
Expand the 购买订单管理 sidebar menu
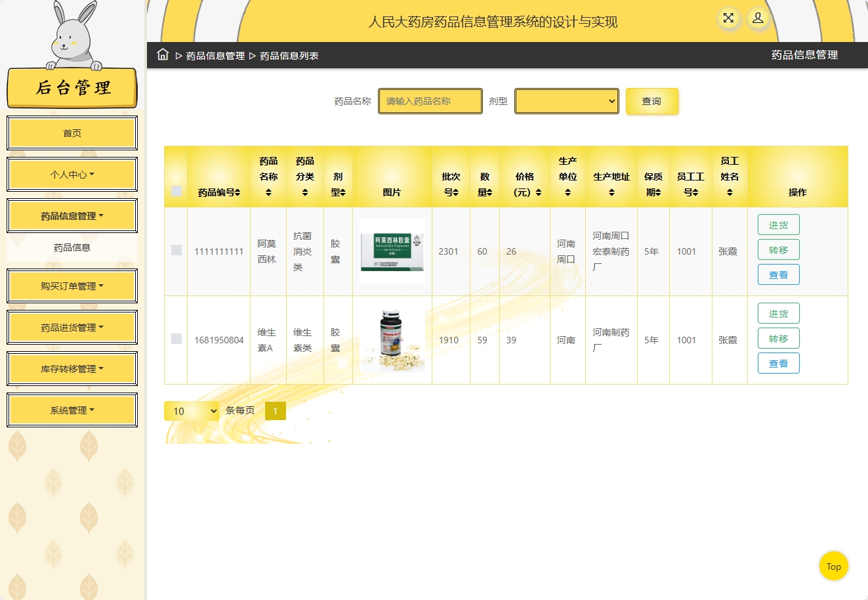tap(72, 286)
